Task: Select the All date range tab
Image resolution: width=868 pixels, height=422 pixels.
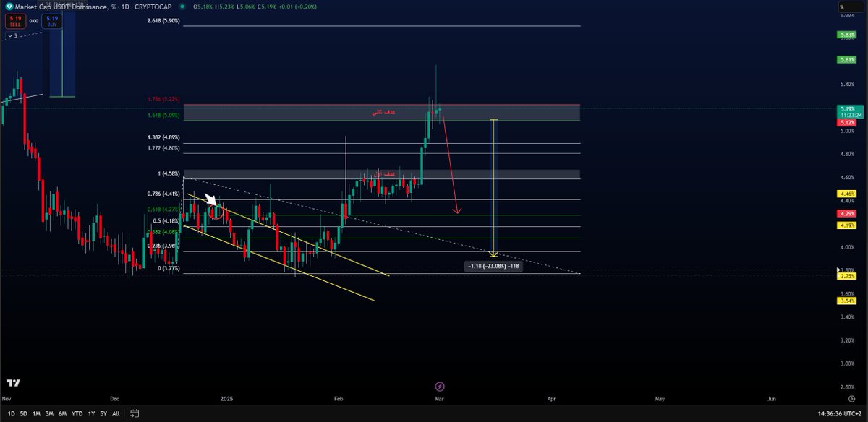Action: tap(115, 414)
